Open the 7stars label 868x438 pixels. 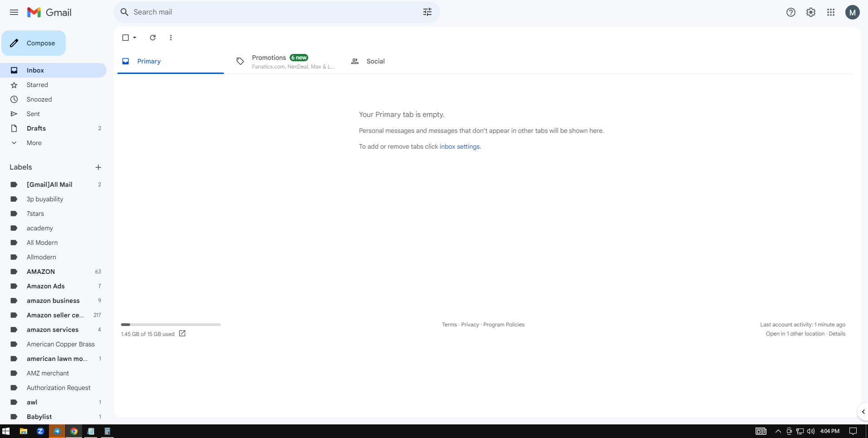(53, 214)
